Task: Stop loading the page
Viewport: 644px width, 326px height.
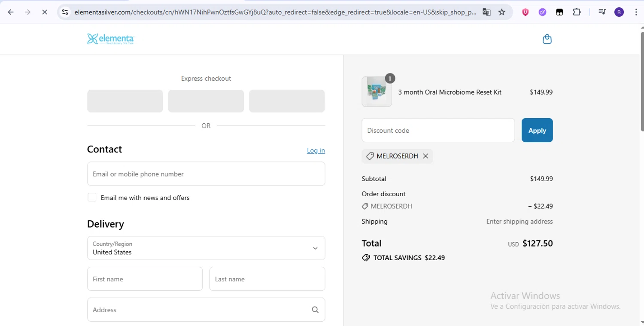Action: coord(44,12)
